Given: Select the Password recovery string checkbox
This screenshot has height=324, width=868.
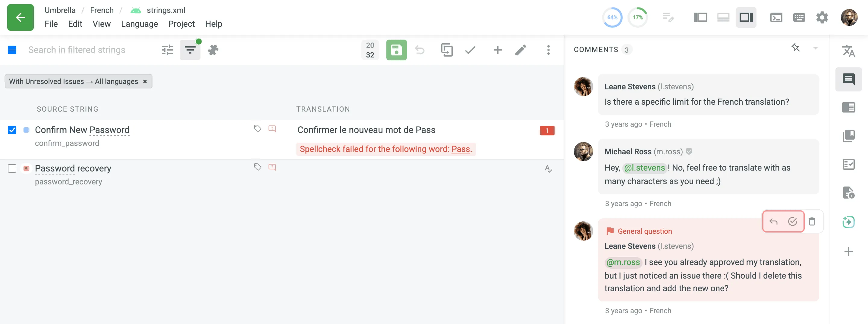Looking at the screenshot, I should [12, 168].
